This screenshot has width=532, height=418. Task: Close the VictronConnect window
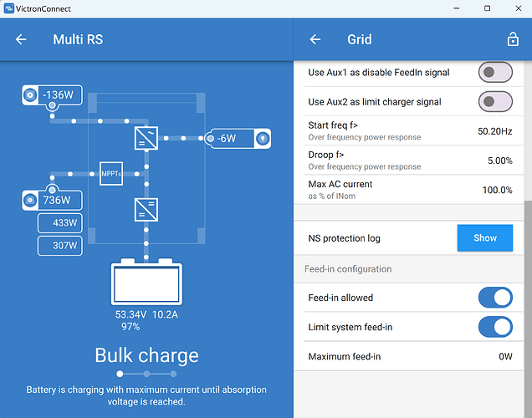pos(519,8)
